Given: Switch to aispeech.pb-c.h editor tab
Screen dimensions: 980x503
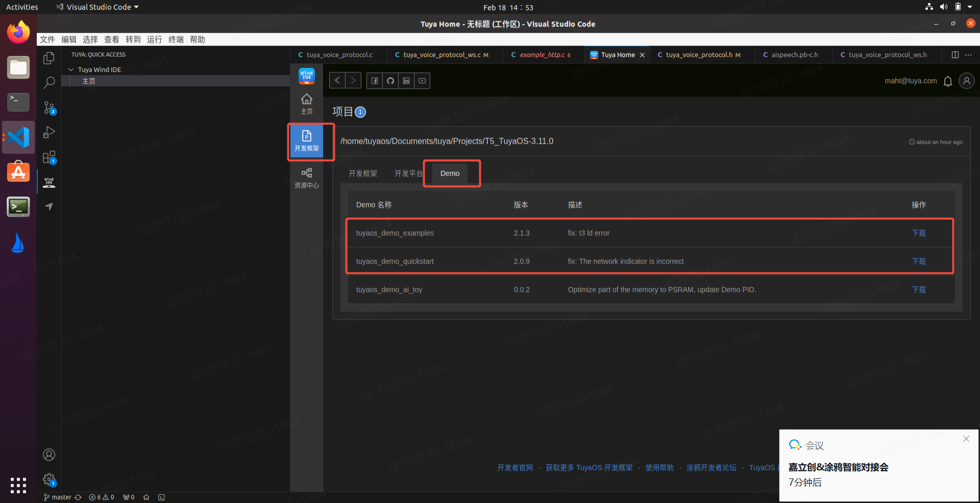Looking at the screenshot, I should tap(794, 55).
